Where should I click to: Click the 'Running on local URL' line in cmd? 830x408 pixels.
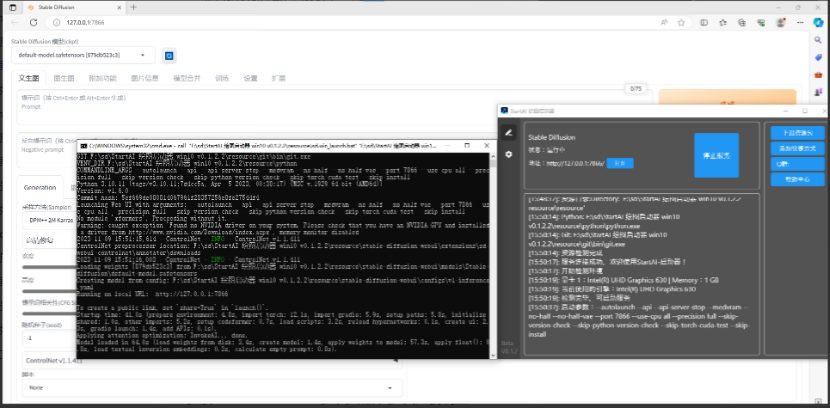tap(152, 294)
